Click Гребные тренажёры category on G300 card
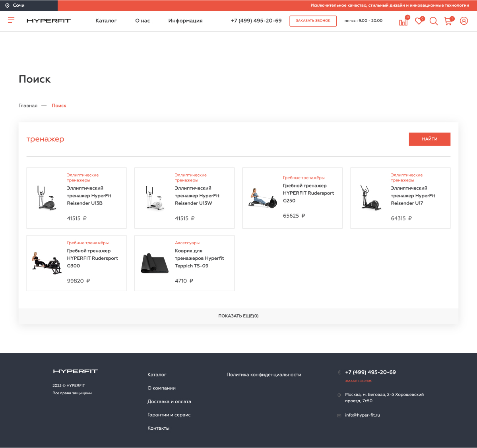 tap(88, 243)
